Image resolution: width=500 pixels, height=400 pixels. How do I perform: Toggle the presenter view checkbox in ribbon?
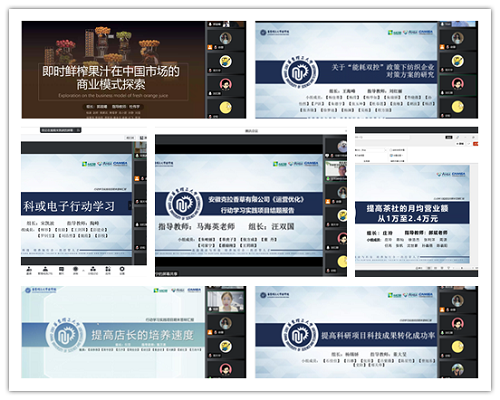pyautogui.click(x=391, y=150)
